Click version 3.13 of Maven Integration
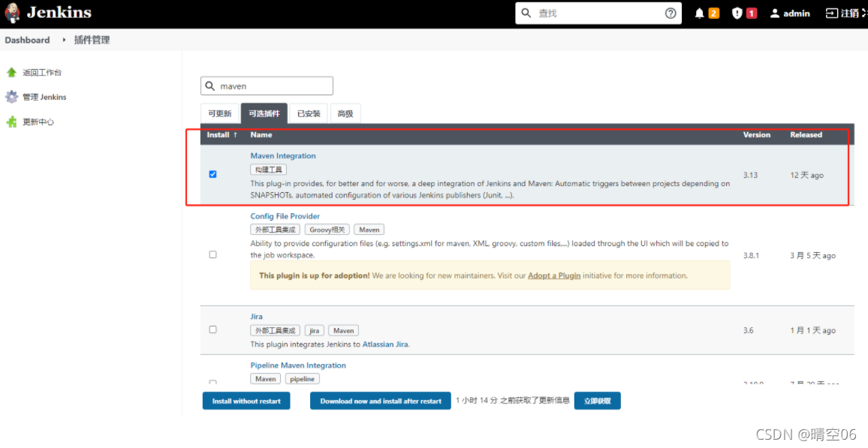 (750, 175)
